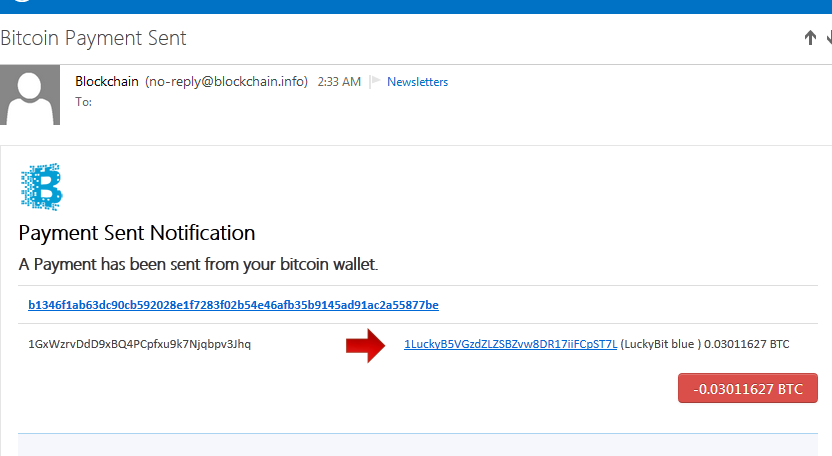Click the no-reply@blockchain.info email address
Screen dimensions: 832x456
[x=227, y=81]
